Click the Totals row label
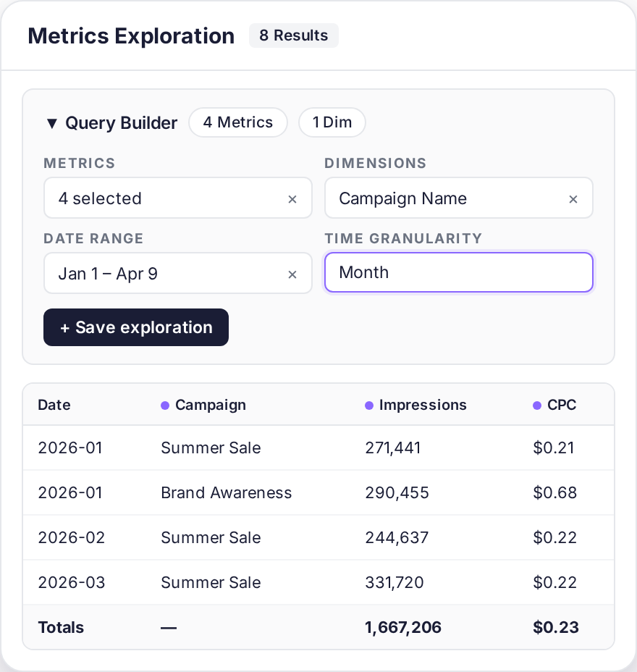 click(x=61, y=628)
